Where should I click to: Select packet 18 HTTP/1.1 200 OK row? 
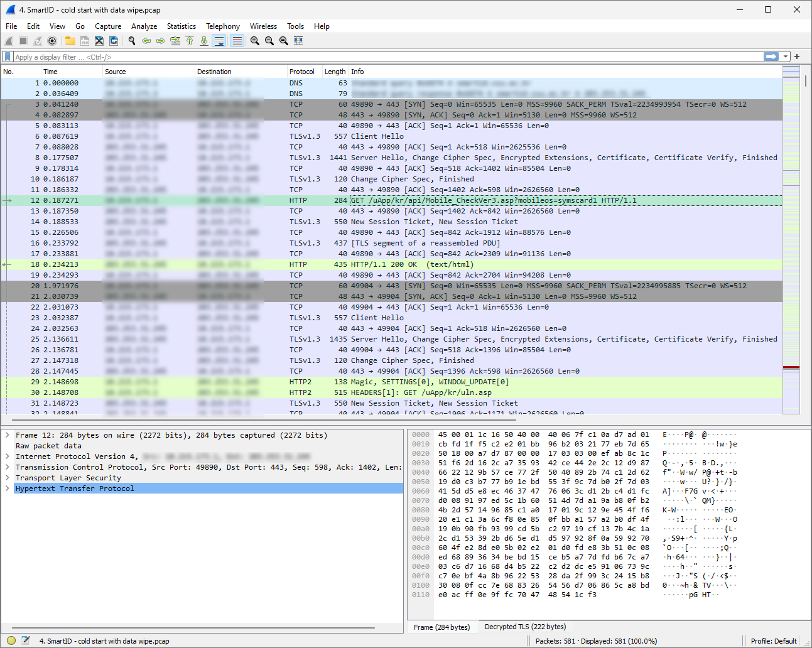392,264
